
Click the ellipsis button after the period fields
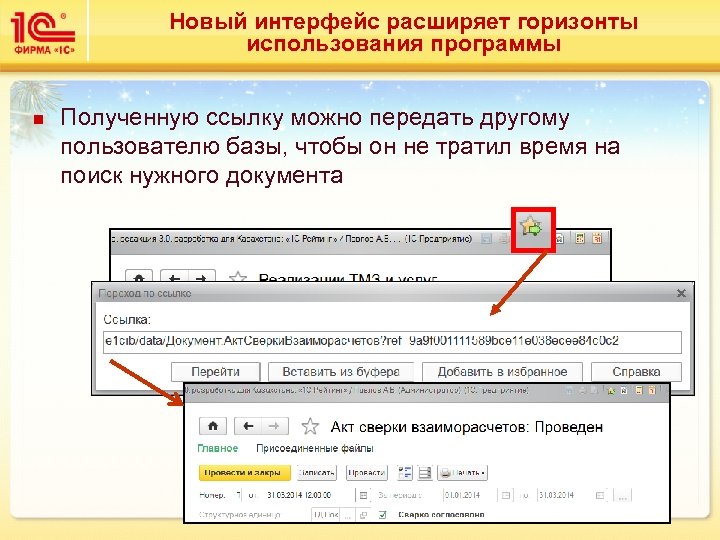pyautogui.click(x=622, y=495)
